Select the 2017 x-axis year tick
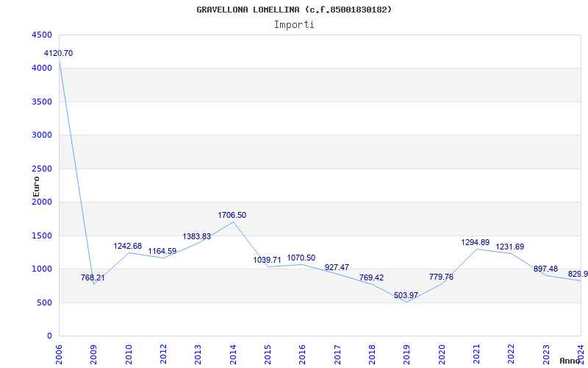This screenshot has height=368, width=588. (337, 354)
